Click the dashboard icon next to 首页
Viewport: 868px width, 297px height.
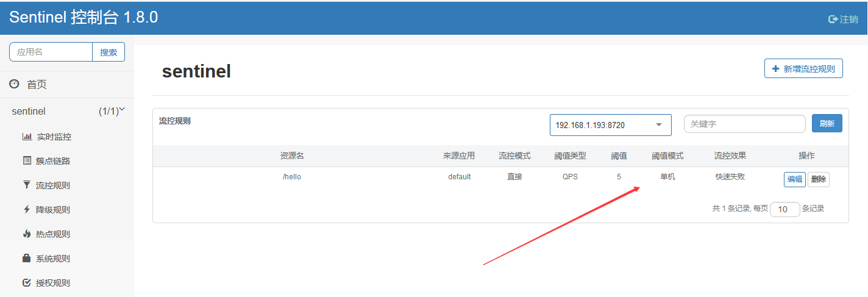coord(15,84)
